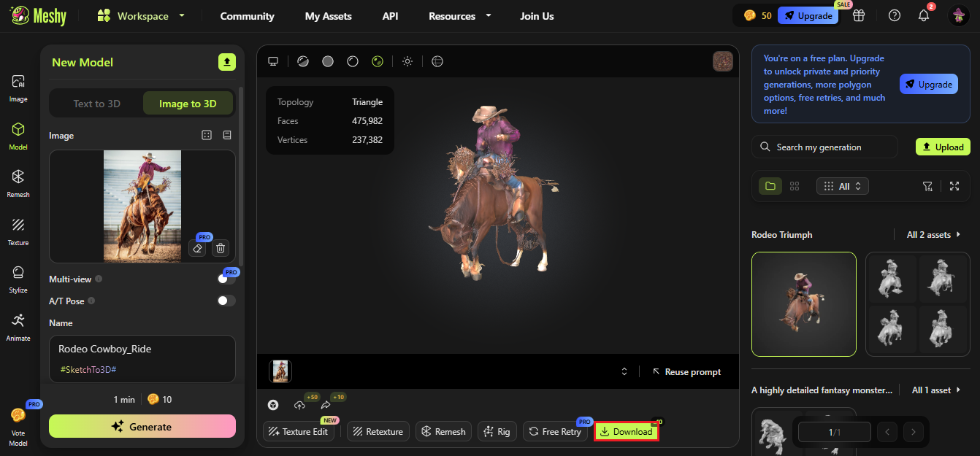Click the Generate button
This screenshot has height=456, width=980.
(142, 426)
